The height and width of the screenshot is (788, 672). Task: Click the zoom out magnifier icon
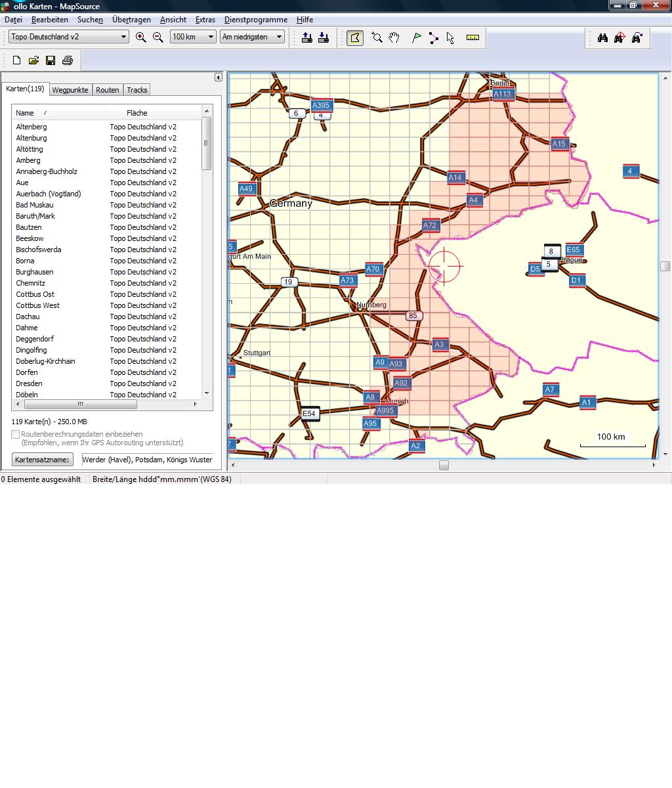click(x=158, y=37)
